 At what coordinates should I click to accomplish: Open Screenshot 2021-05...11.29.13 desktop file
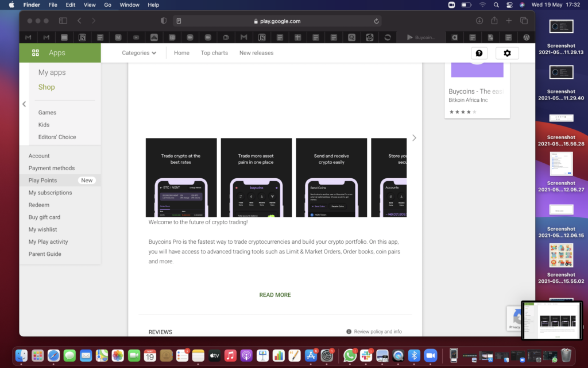point(561,37)
